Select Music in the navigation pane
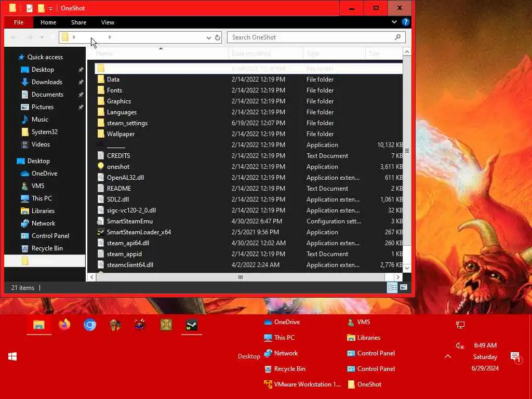This screenshot has height=399, width=532. pyautogui.click(x=39, y=119)
